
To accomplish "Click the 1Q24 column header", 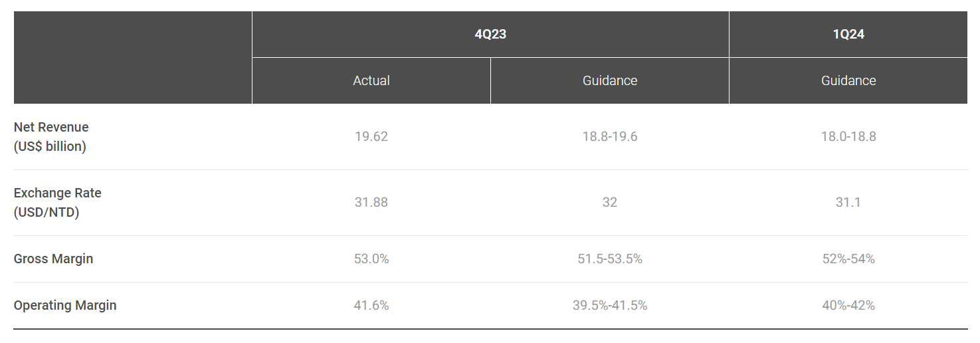I will tap(848, 35).
